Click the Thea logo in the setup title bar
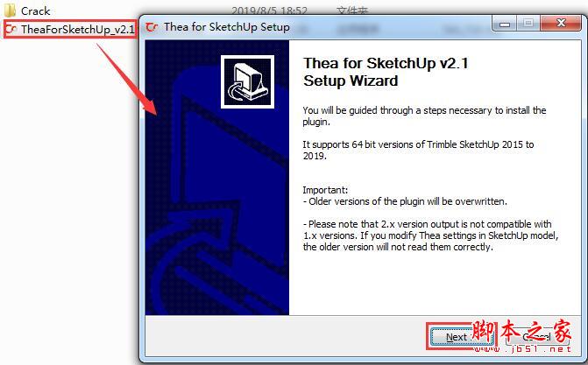The height and width of the screenshot is (365, 588). click(x=152, y=27)
